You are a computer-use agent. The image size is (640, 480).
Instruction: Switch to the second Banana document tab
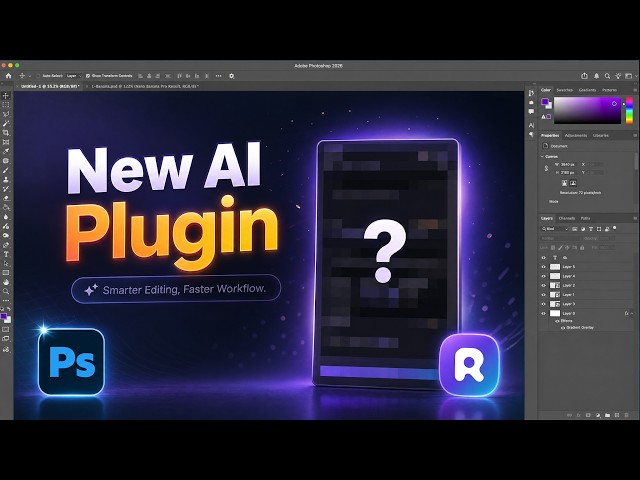pos(145,87)
